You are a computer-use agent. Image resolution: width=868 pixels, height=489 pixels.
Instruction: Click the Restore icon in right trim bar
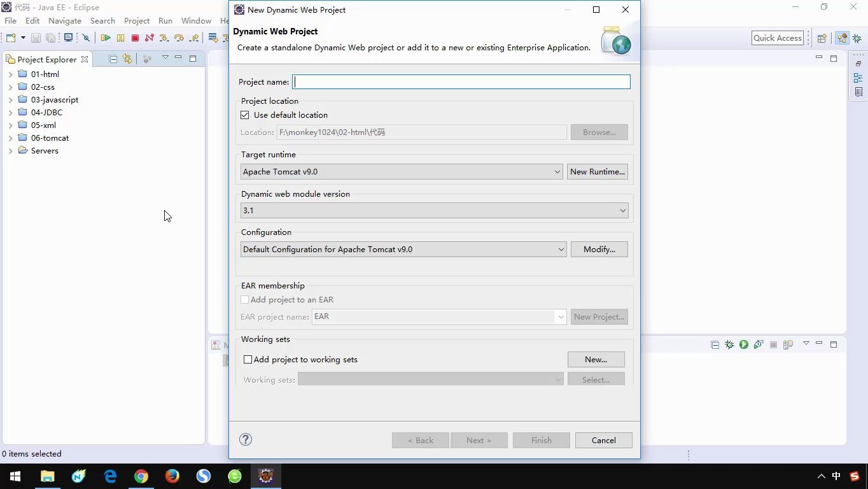[x=858, y=64]
